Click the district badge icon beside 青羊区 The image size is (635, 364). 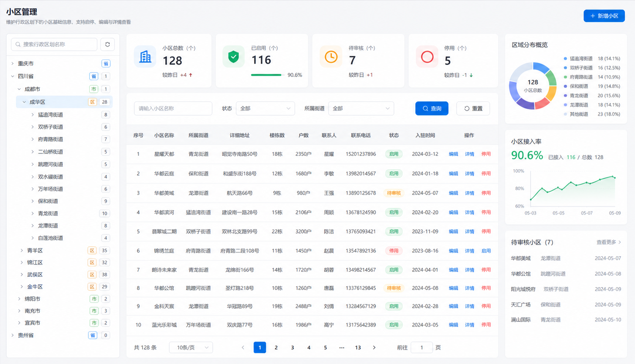point(92,250)
